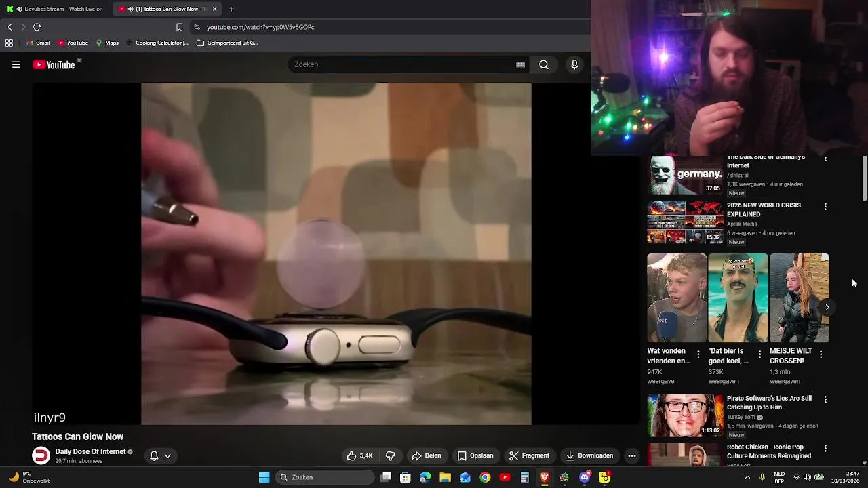This screenshot has height=488, width=868.
Task: Open the MEISJE WILT CROSSEN short
Action: pyautogui.click(x=799, y=298)
